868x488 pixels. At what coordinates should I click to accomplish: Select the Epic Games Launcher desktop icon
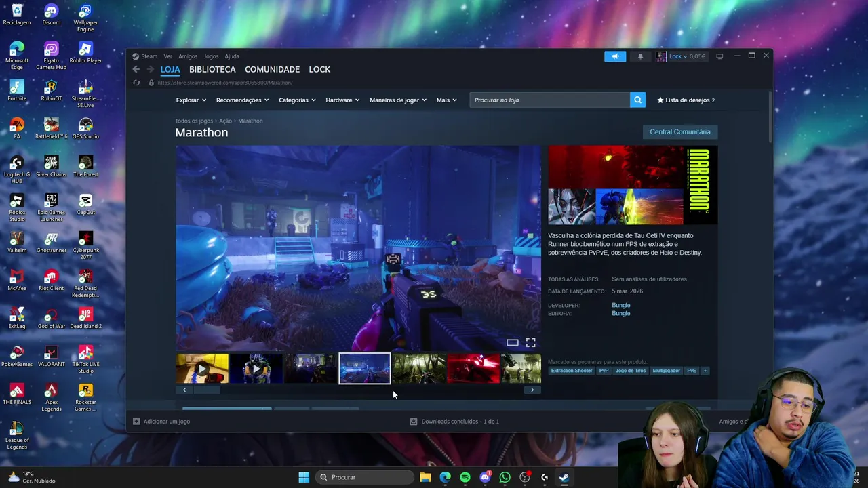(x=52, y=207)
